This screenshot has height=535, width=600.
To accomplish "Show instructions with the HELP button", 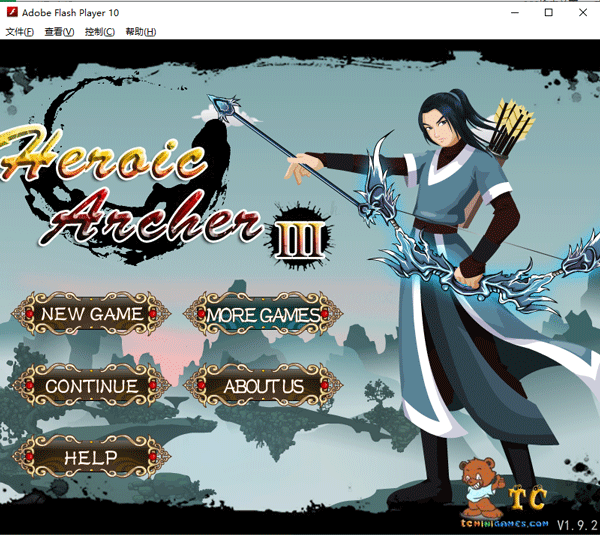I will (x=91, y=457).
